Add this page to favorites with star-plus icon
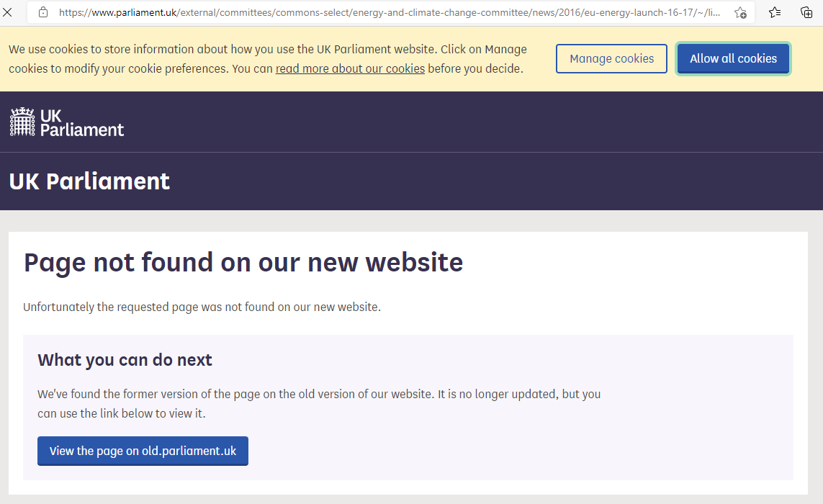Image resolution: width=823 pixels, height=504 pixels. (740, 13)
